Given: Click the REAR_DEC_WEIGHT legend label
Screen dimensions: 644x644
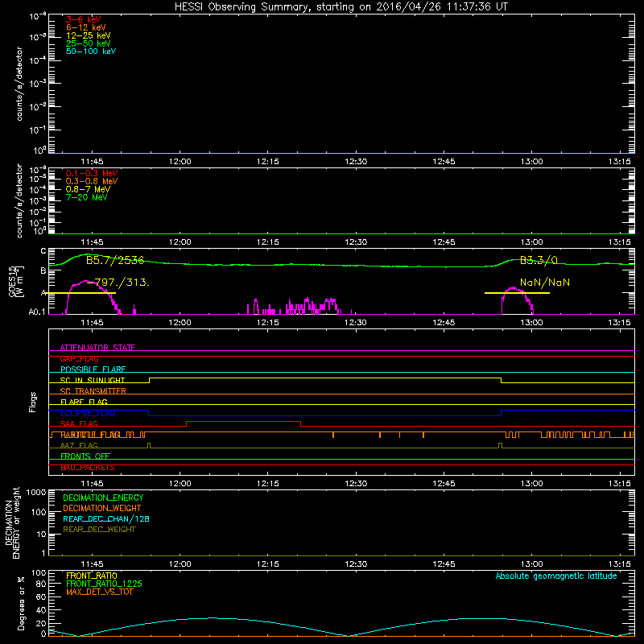Looking at the screenshot, I should tap(99, 530).
